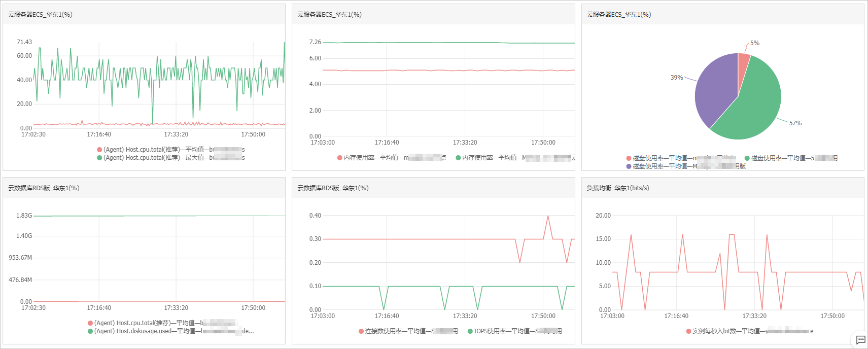
Task: Click the 1.40G axis label
Action: (x=24, y=236)
